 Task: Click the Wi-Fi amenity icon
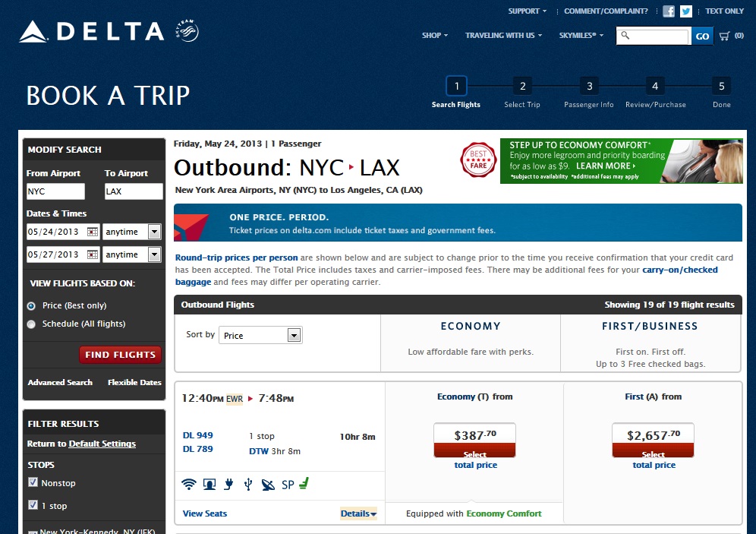point(189,484)
